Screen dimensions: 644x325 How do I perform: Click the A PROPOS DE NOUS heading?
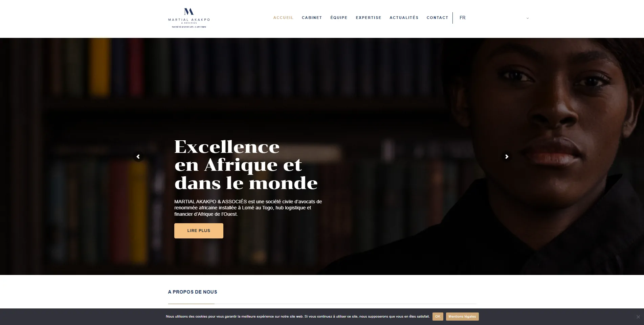193,292
